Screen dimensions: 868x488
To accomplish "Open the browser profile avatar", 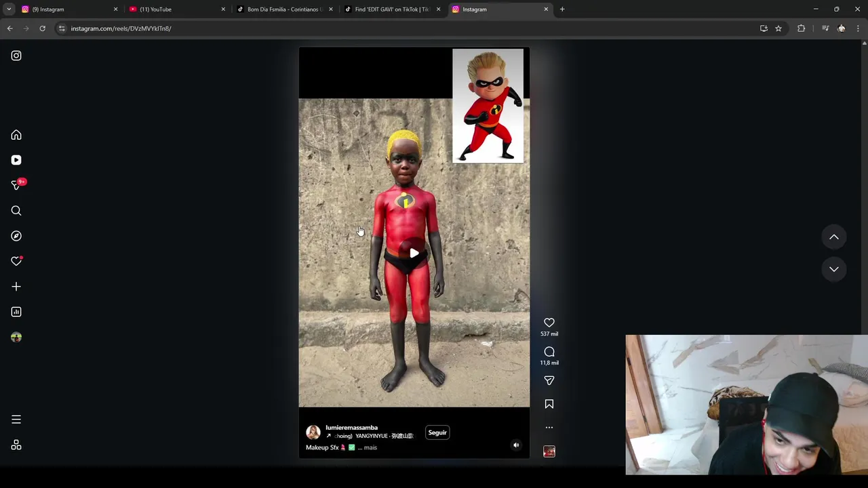I will pos(842,28).
